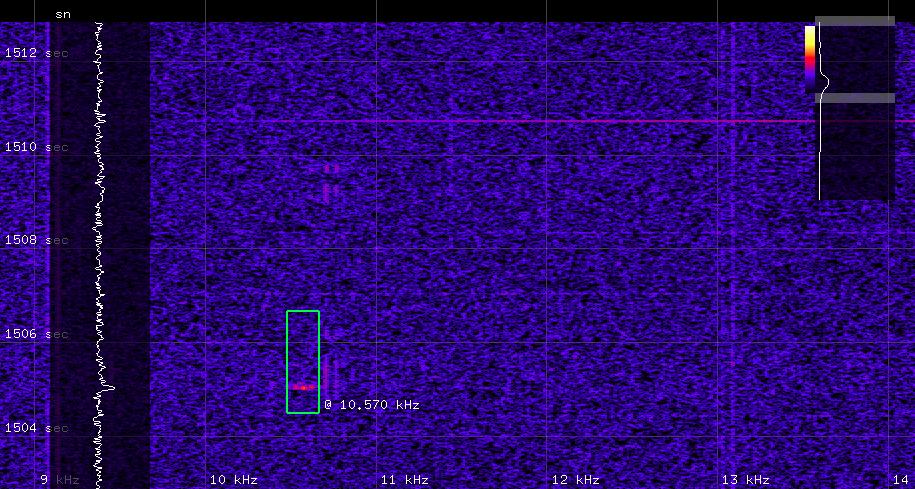Click the 1512 sec time axis label
915x489 pixels.
pyautogui.click(x=36, y=53)
